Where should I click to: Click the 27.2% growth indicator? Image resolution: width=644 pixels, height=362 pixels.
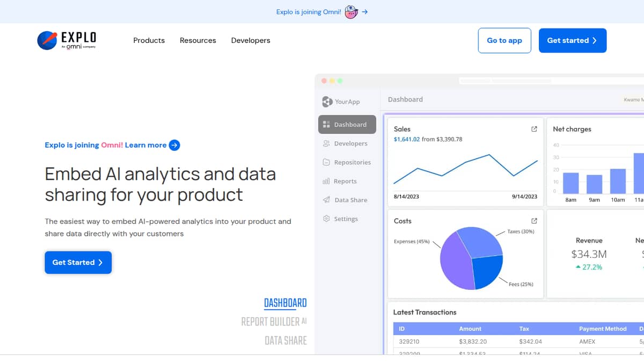point(589,267)
